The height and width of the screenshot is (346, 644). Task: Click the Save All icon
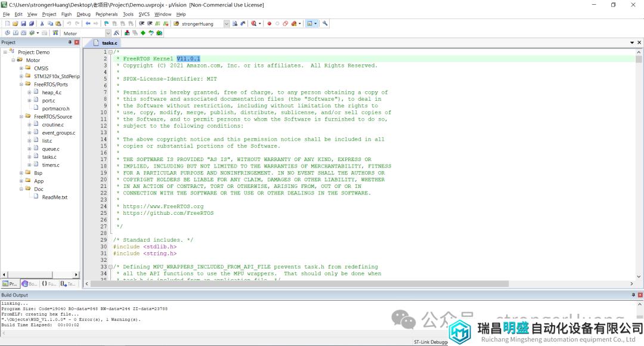pos(31,24)
